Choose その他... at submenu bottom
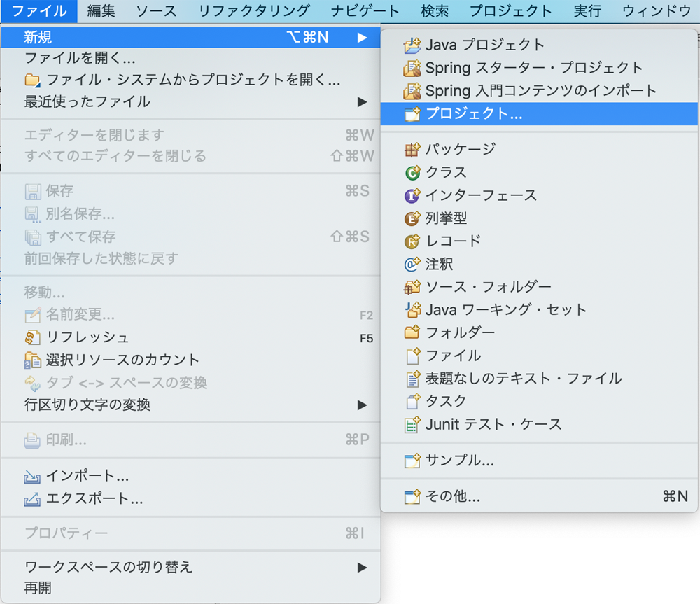700x604 pixels. coord(539,496)
